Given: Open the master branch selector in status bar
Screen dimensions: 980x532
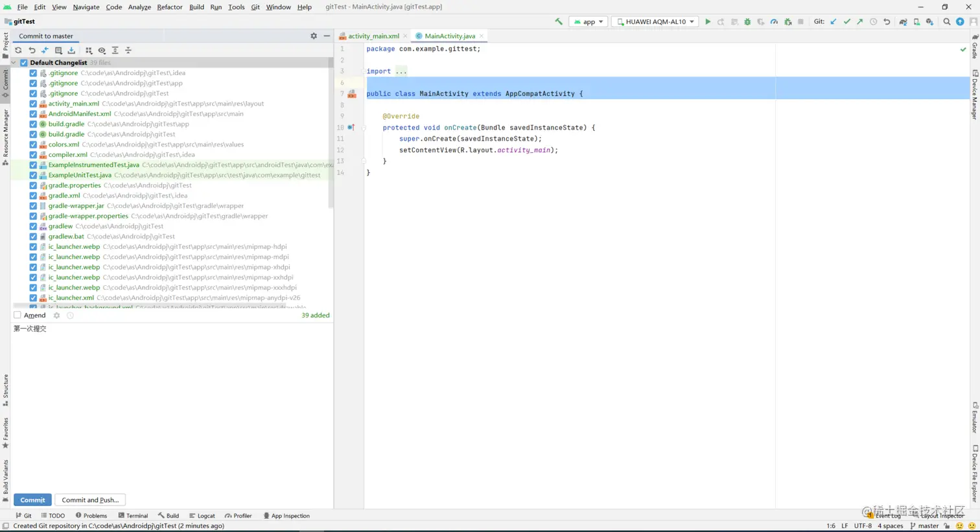Looking at the screenshot, I should pyautogui.click(x=924, y=526).
